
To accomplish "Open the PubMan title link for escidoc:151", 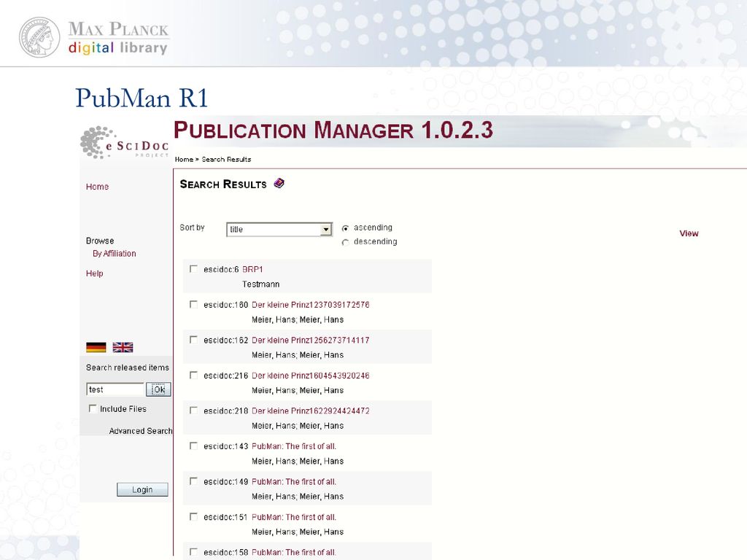I will coord(294,517).
